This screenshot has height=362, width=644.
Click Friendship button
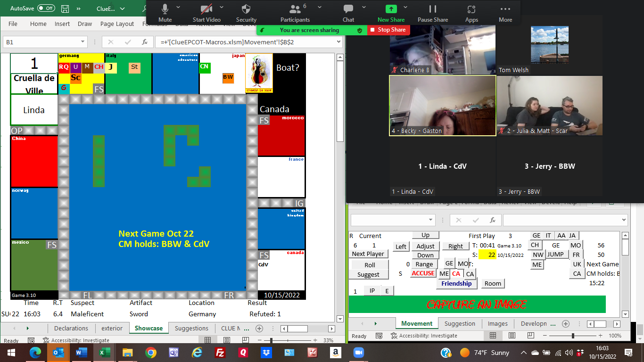tap(456, 283)
